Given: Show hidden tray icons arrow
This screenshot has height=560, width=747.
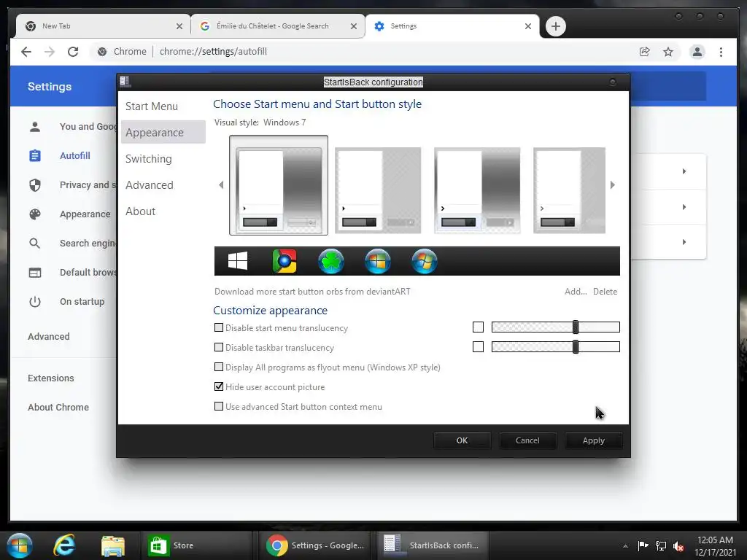Looking at the screenshot, I should [625, 546].
